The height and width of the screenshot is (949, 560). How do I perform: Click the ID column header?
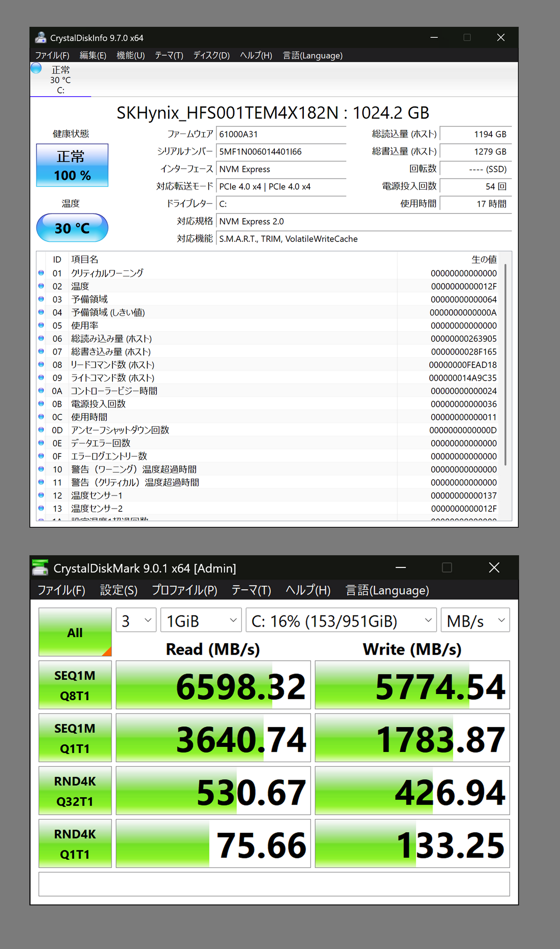click(x=57, y=260)
